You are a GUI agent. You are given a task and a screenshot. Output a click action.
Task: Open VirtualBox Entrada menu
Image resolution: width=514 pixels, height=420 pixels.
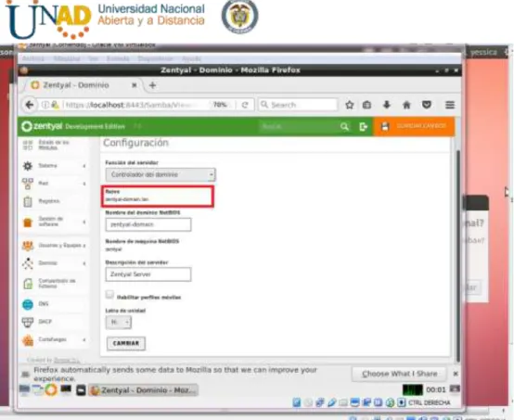(118, 58)
